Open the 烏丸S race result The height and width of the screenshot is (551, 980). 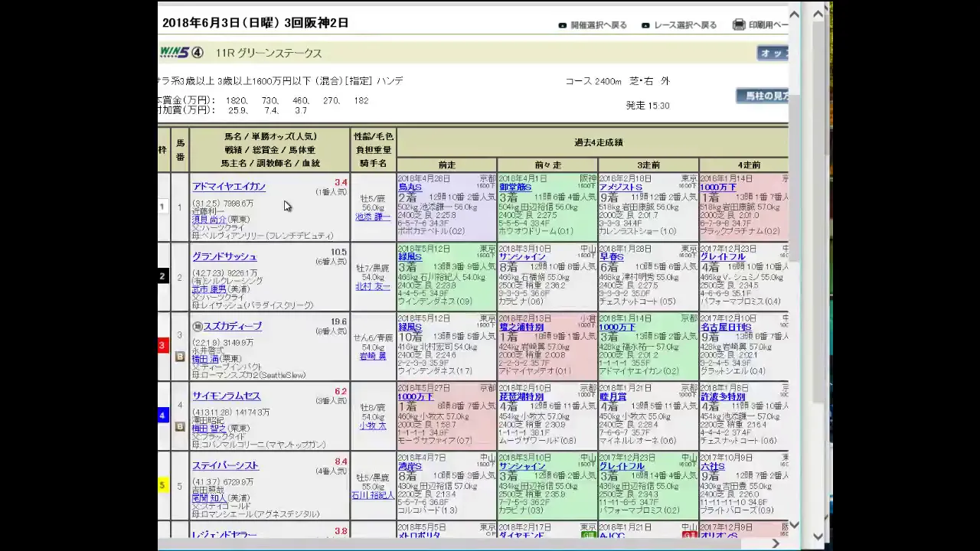point(410,187)
